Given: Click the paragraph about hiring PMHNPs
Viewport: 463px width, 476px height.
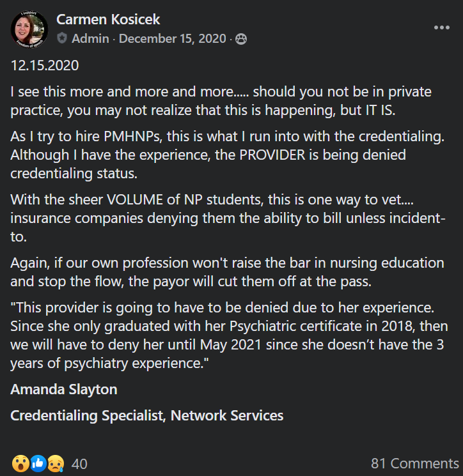Looking at the screenshot, I should coord(227,155).
